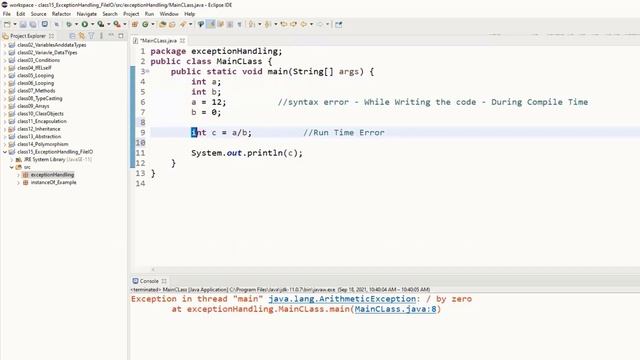Click the Coverage launch icon
640x360 pixels.
(100, 24)
